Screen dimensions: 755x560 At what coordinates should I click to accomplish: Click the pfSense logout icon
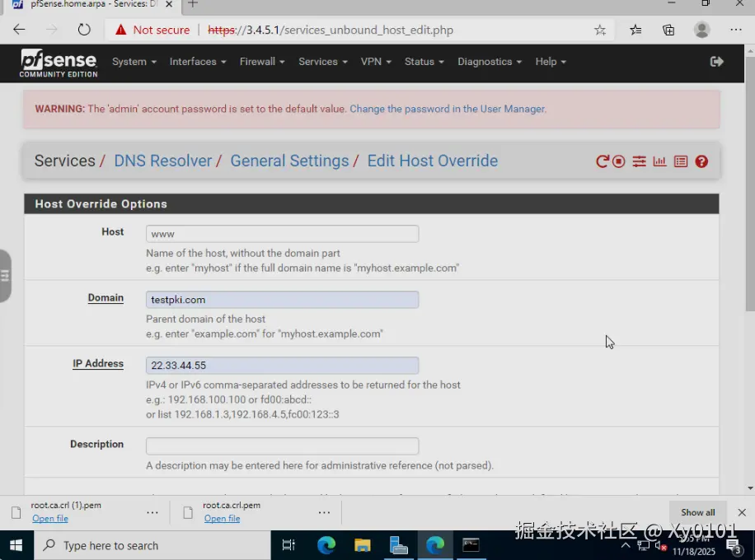point(716,62)
